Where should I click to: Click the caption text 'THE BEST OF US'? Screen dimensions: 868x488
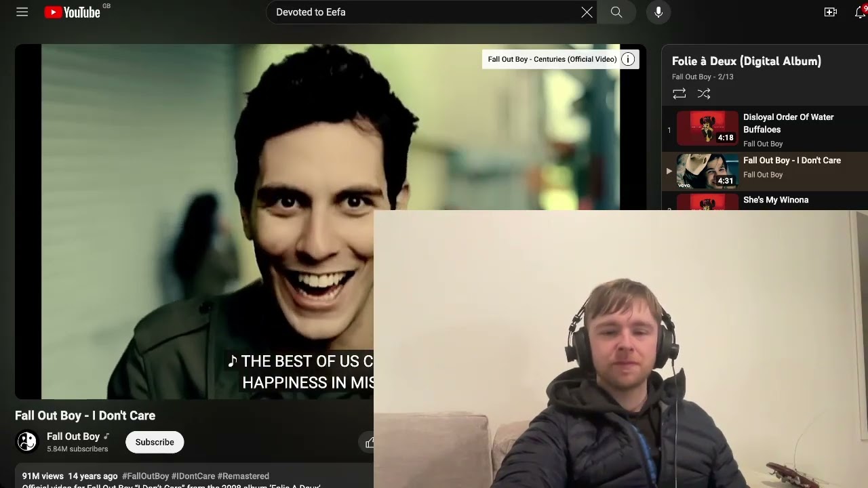pos(301,362)
